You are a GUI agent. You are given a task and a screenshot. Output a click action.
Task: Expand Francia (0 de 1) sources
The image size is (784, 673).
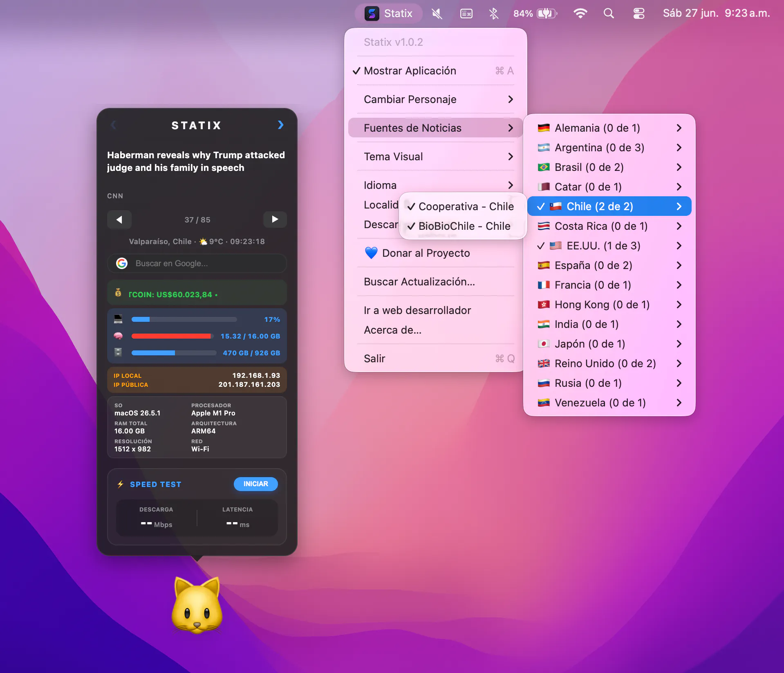609,285
